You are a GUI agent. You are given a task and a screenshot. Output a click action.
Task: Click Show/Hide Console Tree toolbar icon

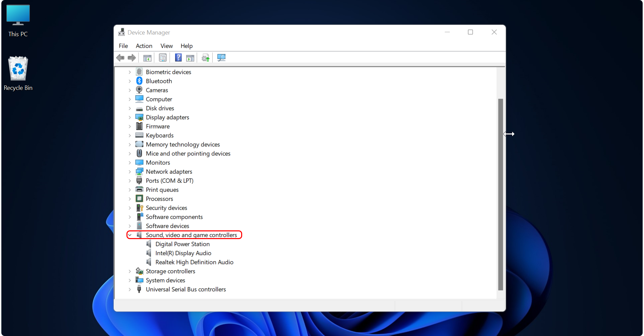pyautogui.click(x=147, y=58)
